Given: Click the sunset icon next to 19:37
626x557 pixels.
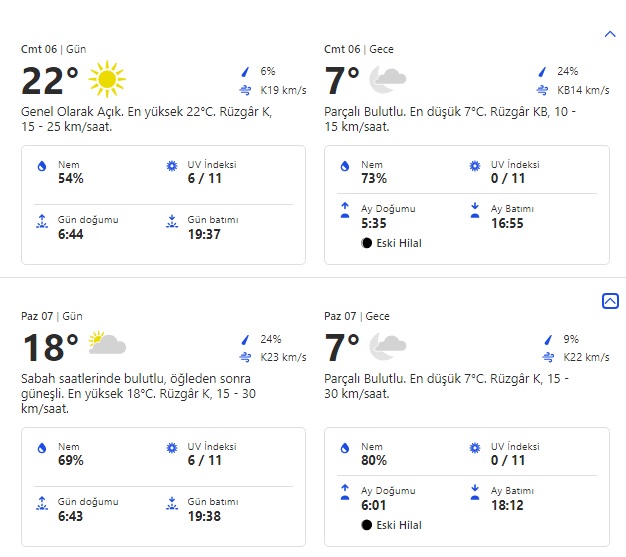Looking at the screenshot, I should pyautogui.click(x=172, y=222).
